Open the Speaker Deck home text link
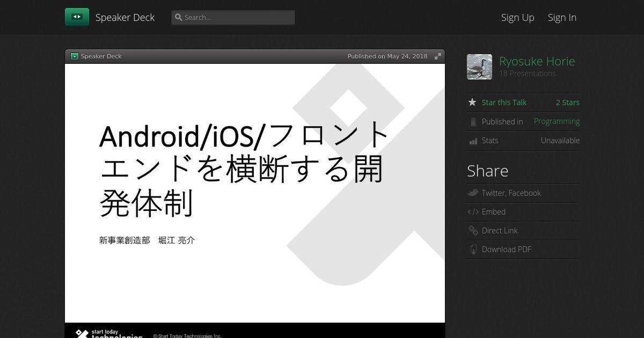Screen dimensions: 644x338 click(x=125, y=17)
